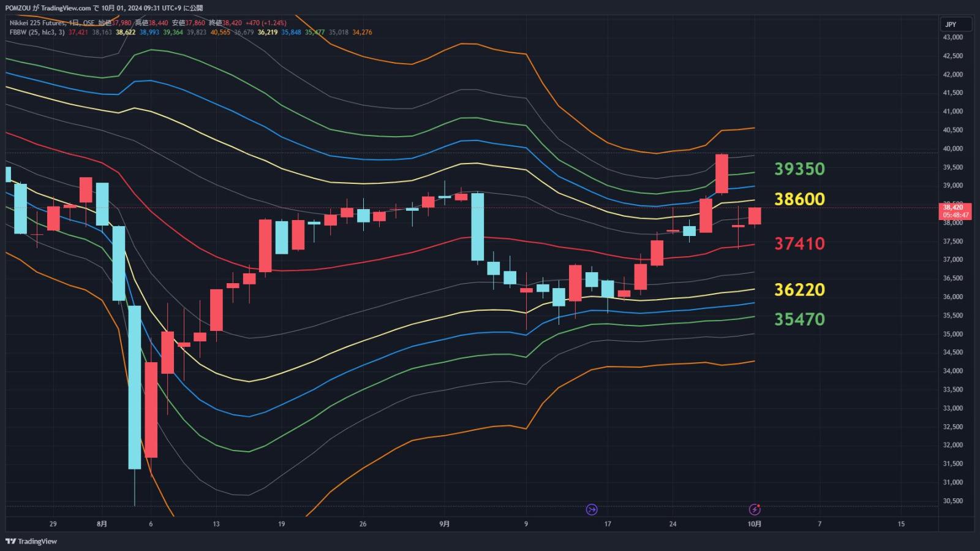Click the 05:48:47 bar countdown timer
This screenshot has height=551, width=980.
click(956, 215)
